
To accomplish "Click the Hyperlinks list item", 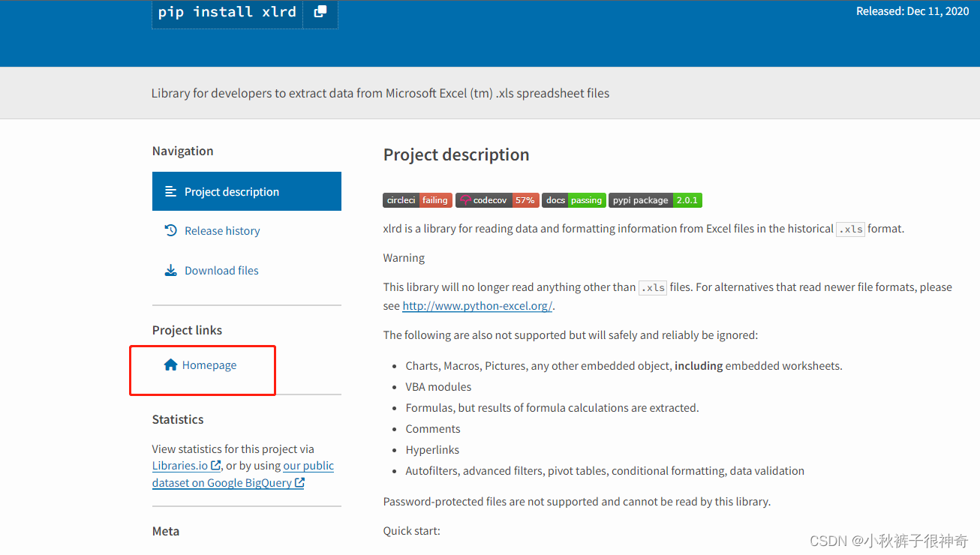I will tap(432, 450).
